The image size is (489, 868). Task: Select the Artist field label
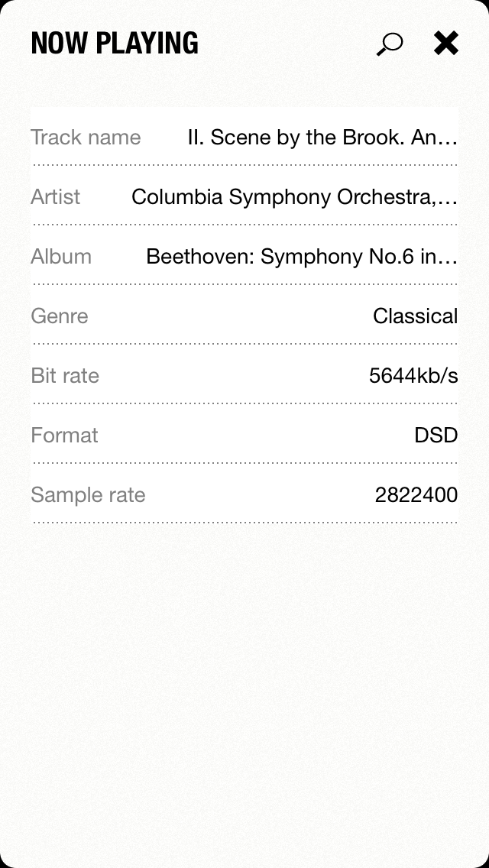click(55, 197)
